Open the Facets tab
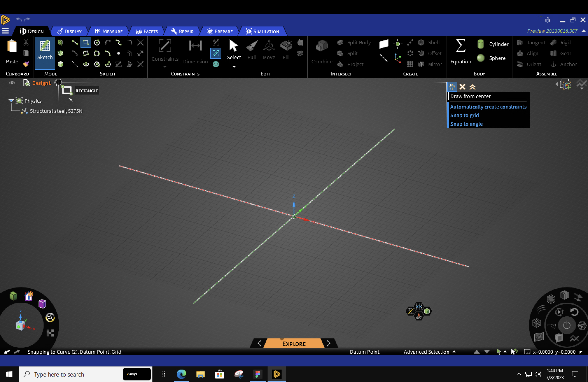The height and width of the screenshot is (382, 588). click(147, 31)
